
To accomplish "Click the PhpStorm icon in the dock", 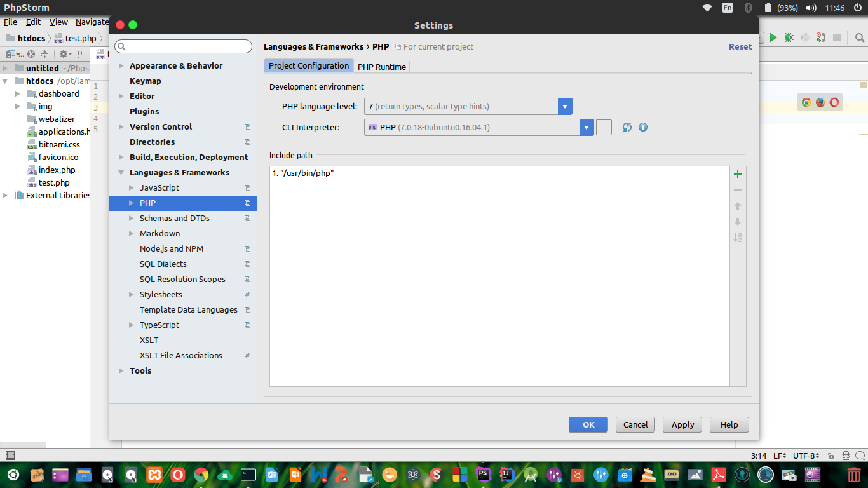I will click(x=484, y=474).
